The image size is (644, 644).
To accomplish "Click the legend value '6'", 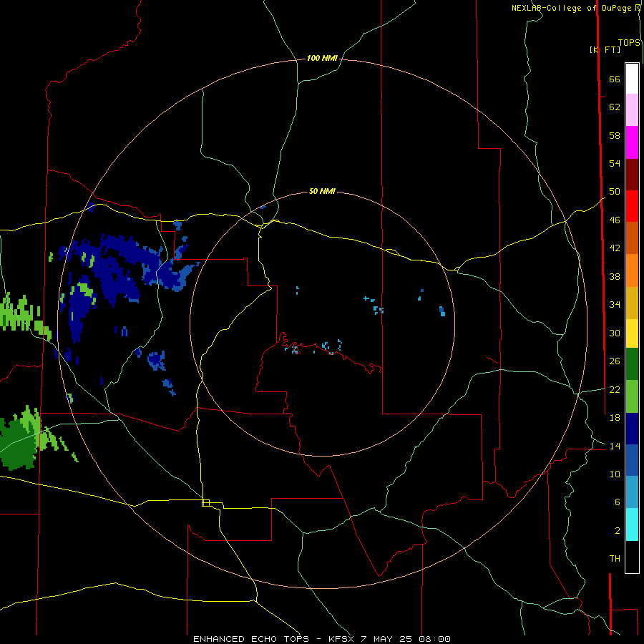I will [617, 502].
